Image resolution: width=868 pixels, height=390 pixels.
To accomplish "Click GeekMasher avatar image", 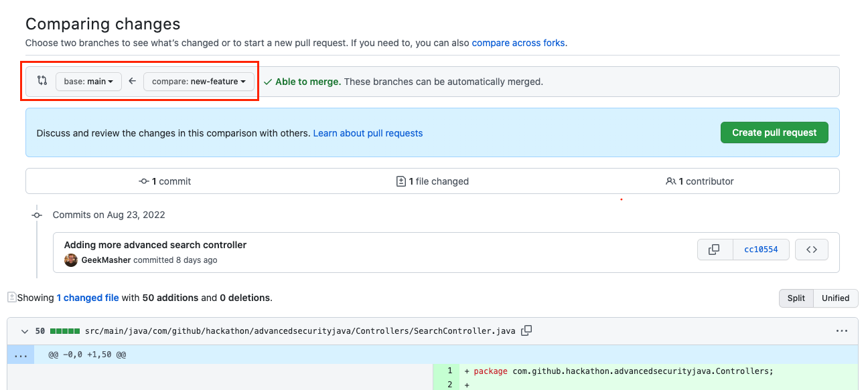I will tap(71, 260).
